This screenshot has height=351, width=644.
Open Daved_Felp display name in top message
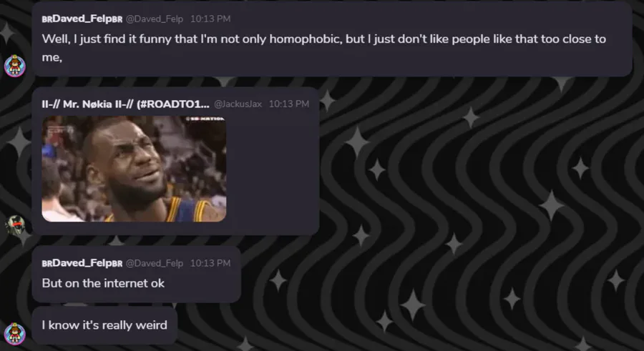pos(82,19)
